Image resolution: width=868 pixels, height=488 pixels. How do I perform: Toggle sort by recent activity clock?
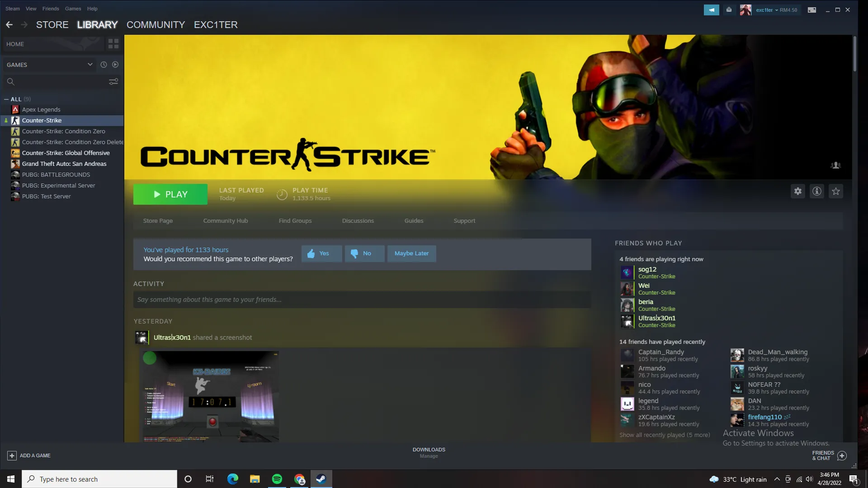click(x=104, y=65)
